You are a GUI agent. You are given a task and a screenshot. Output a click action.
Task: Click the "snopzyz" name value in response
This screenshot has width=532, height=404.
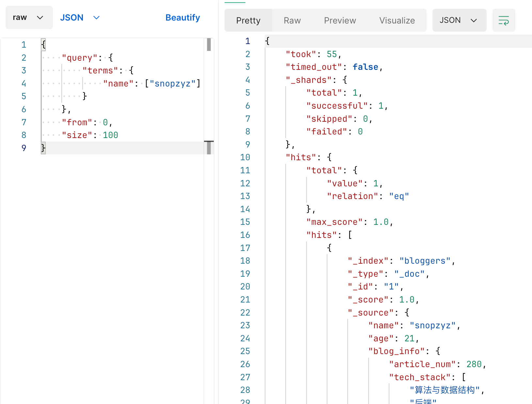433,325
